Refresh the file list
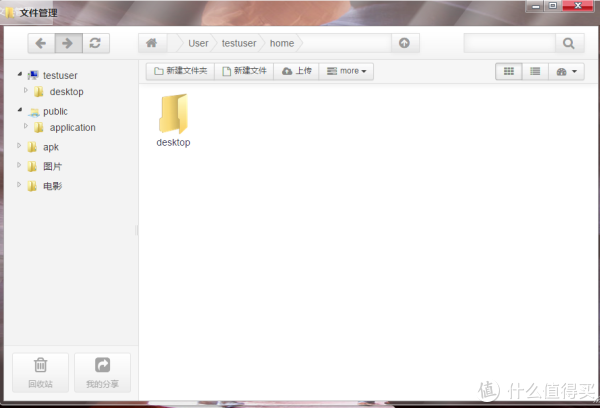The image size is (600, 408). tap(95, 43)
